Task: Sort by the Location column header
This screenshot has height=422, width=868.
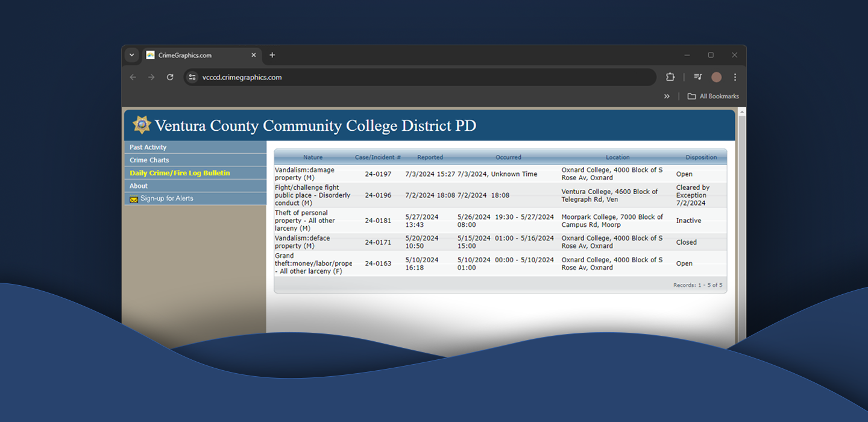Action: (618, 157)
